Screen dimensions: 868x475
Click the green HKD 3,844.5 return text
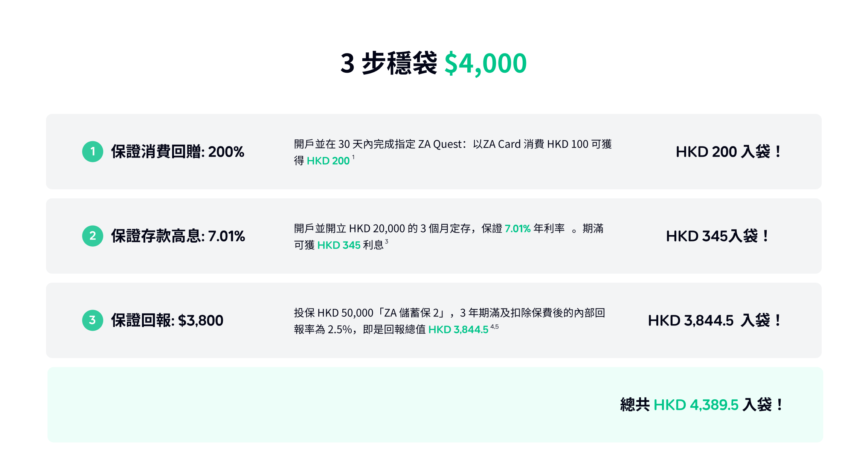pos(458,330)
